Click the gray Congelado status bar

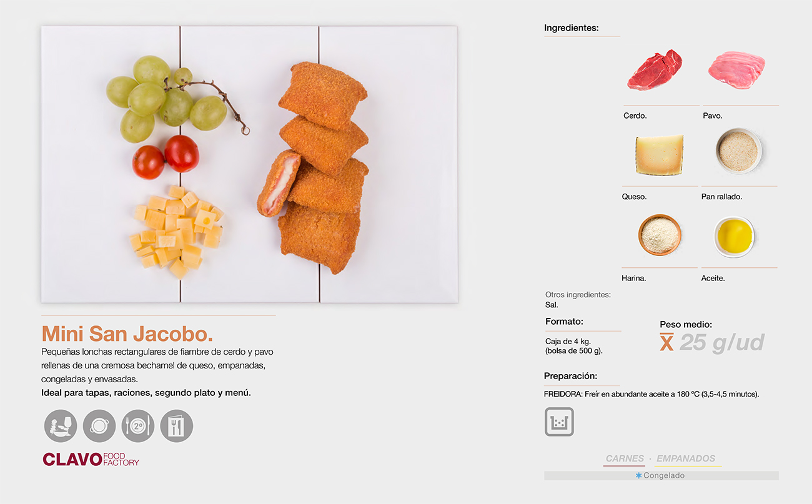[x=661, y=475]
